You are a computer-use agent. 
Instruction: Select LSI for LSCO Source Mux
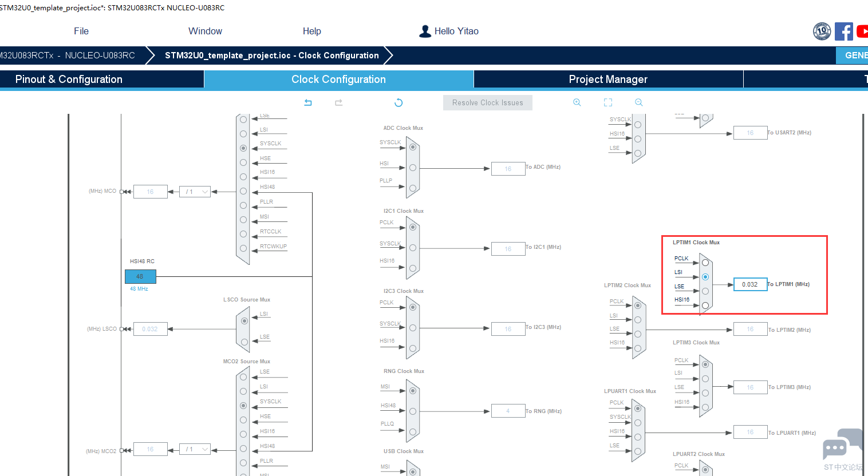coord(244,321)
